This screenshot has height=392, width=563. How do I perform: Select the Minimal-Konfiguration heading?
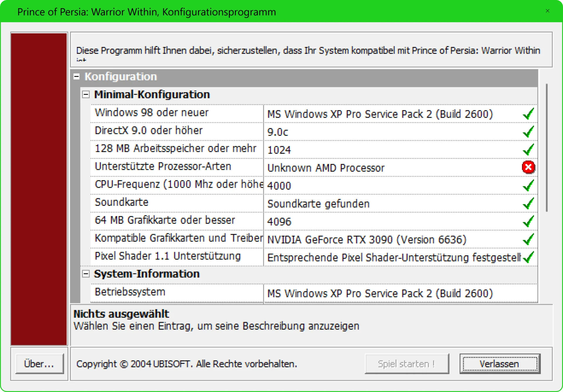(x=152, y=94)
